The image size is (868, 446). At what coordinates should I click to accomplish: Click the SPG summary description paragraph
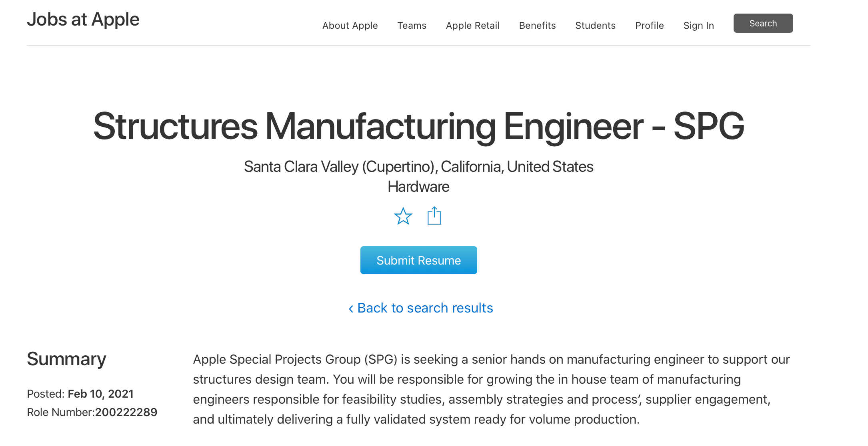(x=491, y=389)
